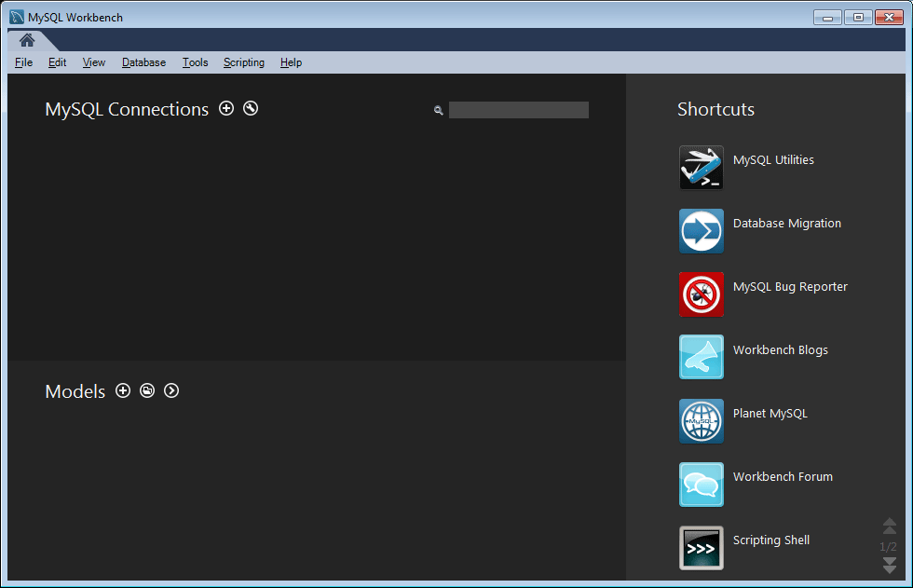Viewport: 913px width, 588px height.
Task: Click the Database Migration label
Action: (x=786, y=224)
